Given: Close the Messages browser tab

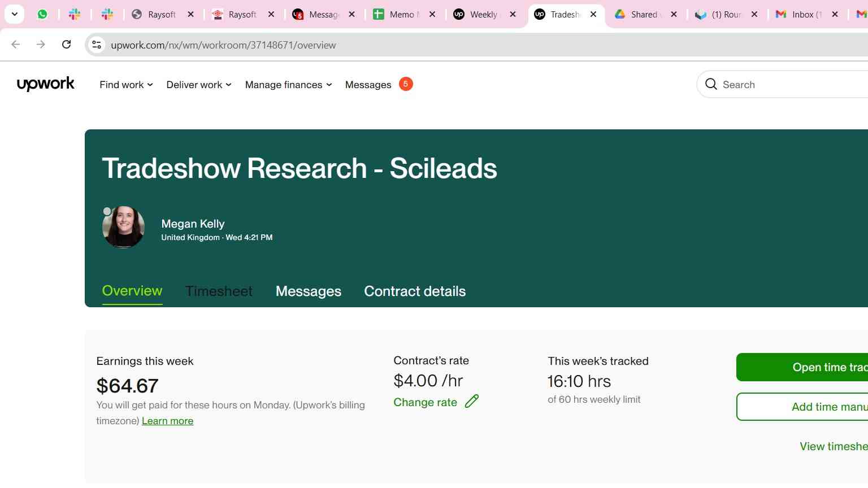Looking at the screenshot, I should tap(352, 14).
